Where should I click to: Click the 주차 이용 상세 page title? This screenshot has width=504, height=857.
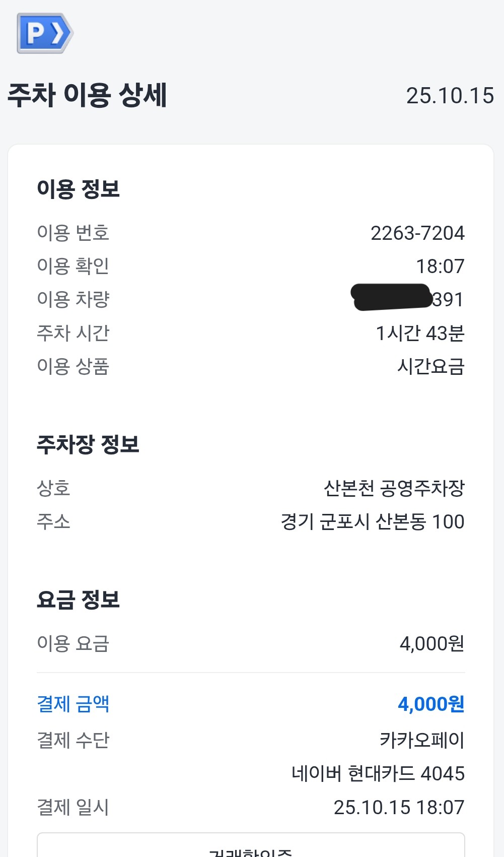click(87, 95)
